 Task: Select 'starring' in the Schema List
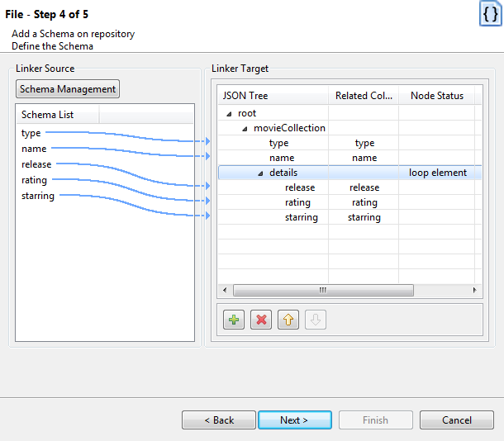38,196
